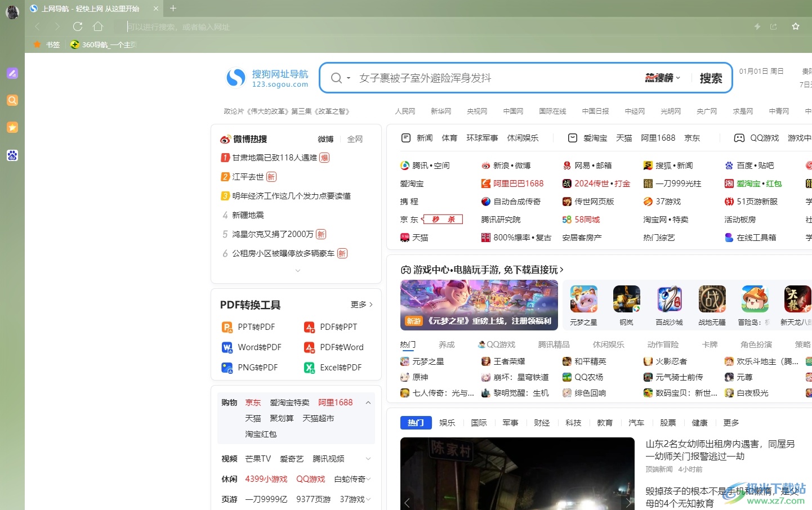This screenshot has width=812, height=510.
Task: Open the 蓝搜搜 search engine dropdown
Action: [x=663, y=78]
